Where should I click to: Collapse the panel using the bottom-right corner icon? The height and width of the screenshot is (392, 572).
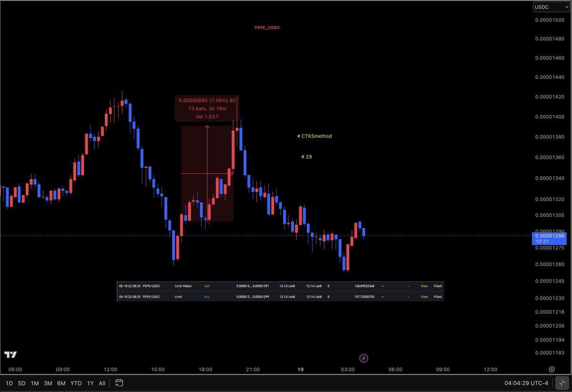point(562,382)
